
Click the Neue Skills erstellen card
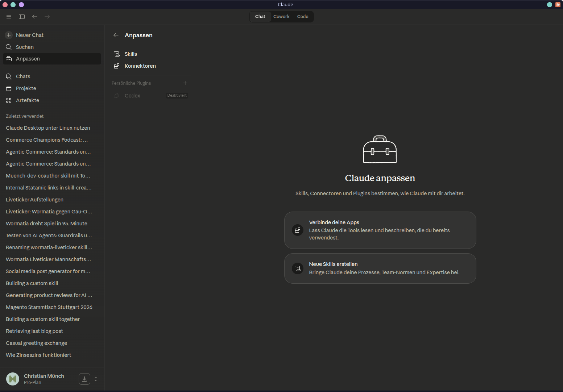click(380, 268)
